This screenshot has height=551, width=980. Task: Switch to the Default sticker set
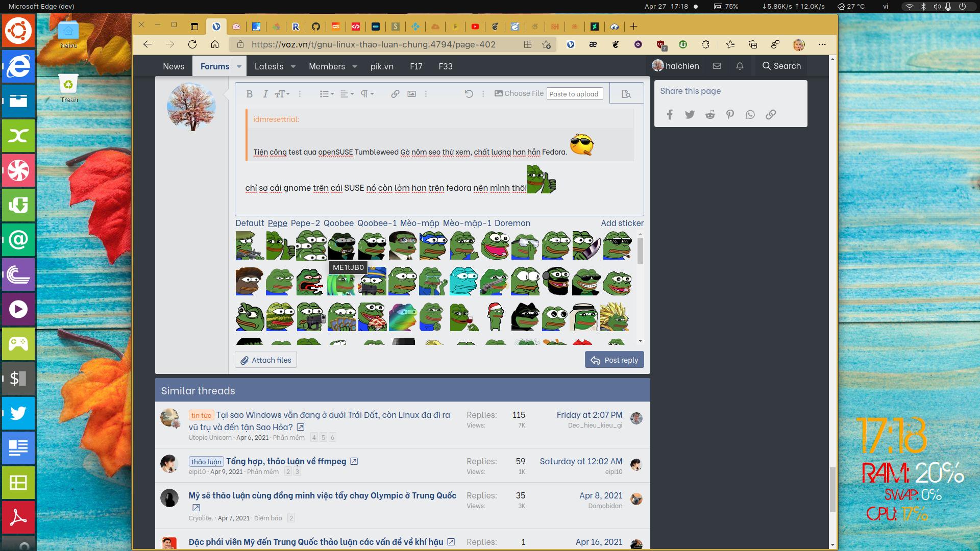pyautogui.click(x=250, y=223)
